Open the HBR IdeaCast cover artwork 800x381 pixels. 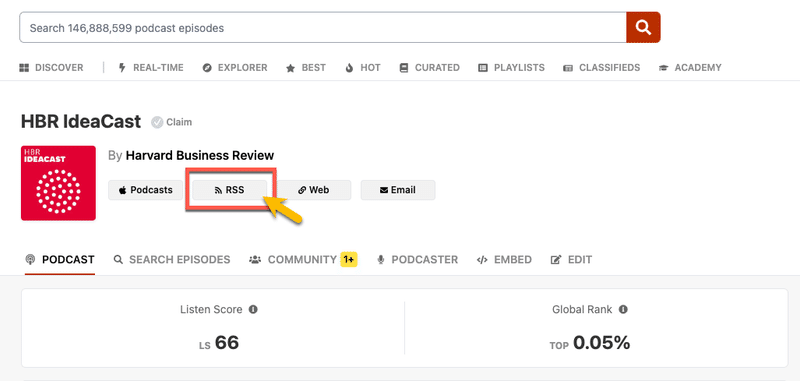58,183
